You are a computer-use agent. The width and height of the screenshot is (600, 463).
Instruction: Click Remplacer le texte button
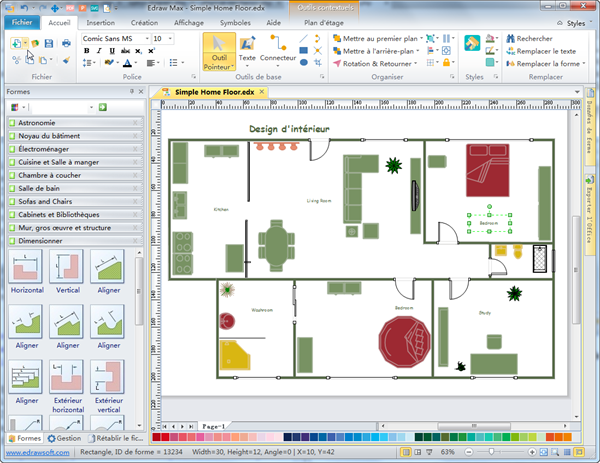[540, 51]
